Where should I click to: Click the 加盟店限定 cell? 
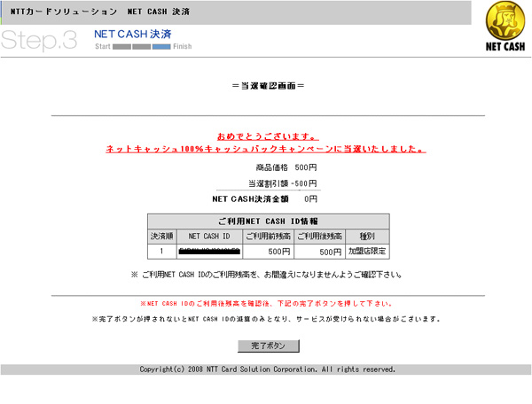[x=367, y=252]
